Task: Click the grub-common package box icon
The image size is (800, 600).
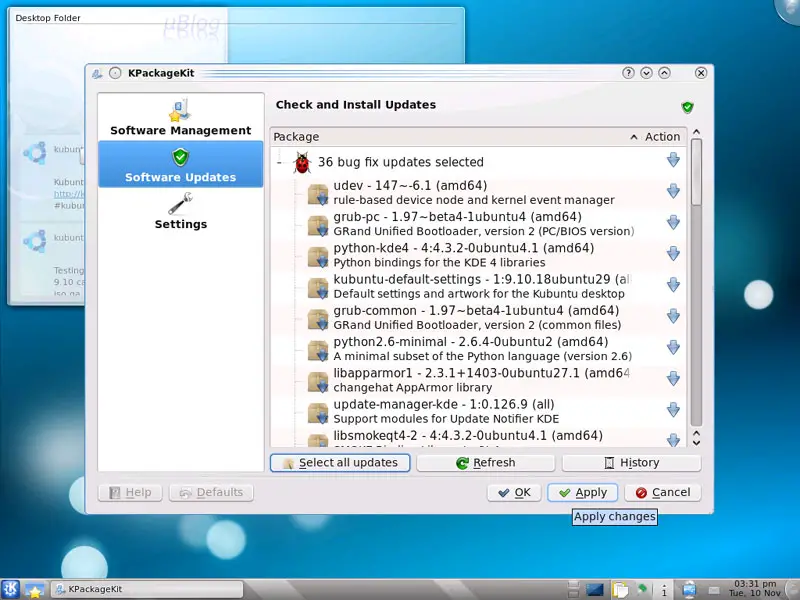Action: [318, 319]
